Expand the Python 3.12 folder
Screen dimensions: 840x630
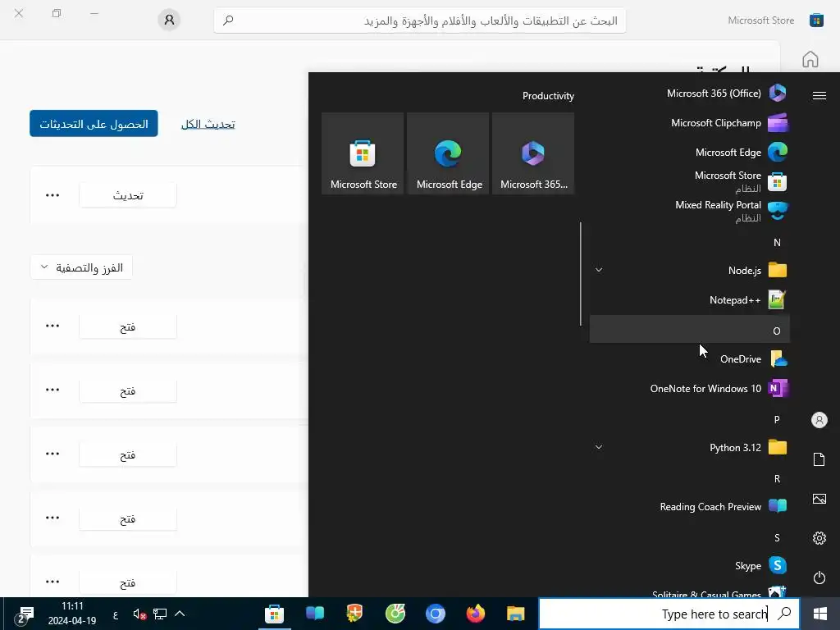point(689,447)
